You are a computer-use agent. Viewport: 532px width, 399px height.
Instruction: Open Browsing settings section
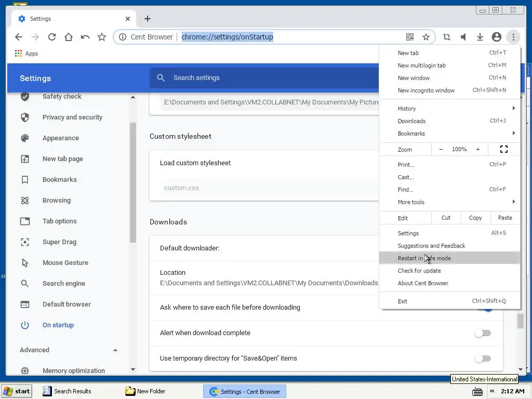[x=56, y=201]
